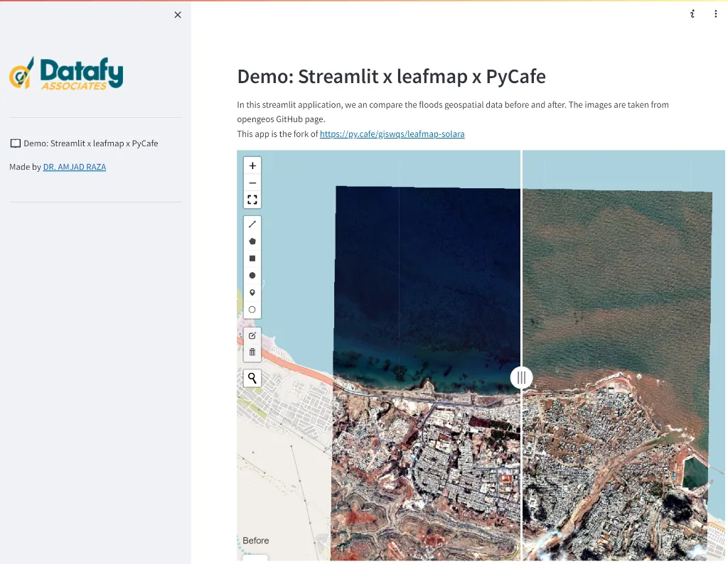Open the DR. AMJAD RAZA link
The width and height of the screenshot is (728, 564).
75,167
